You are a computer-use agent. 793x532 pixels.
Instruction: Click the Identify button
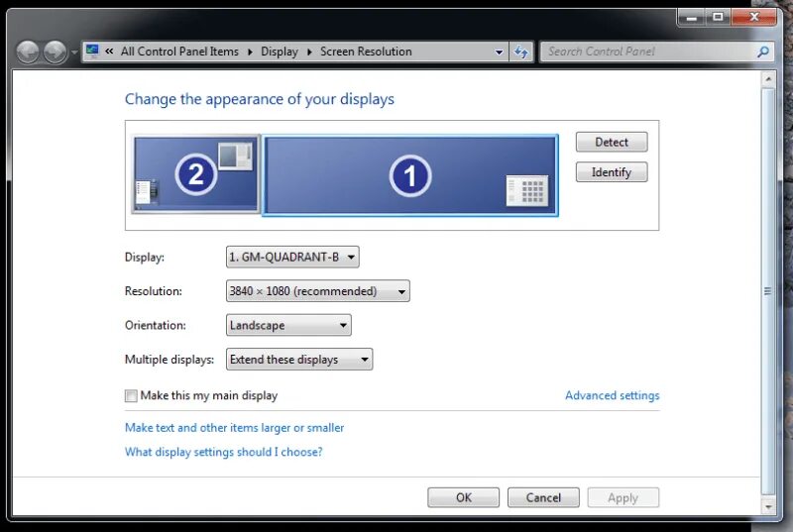coord(612,172)
